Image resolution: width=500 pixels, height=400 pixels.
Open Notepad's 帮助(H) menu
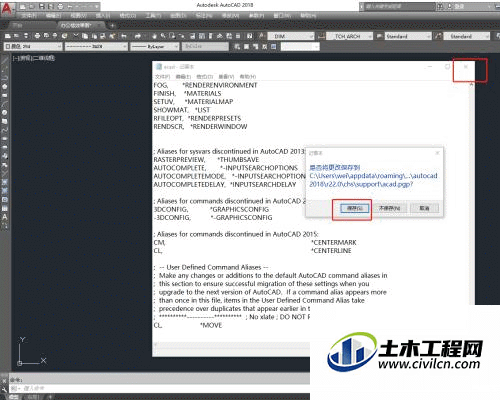click(248, 77)
